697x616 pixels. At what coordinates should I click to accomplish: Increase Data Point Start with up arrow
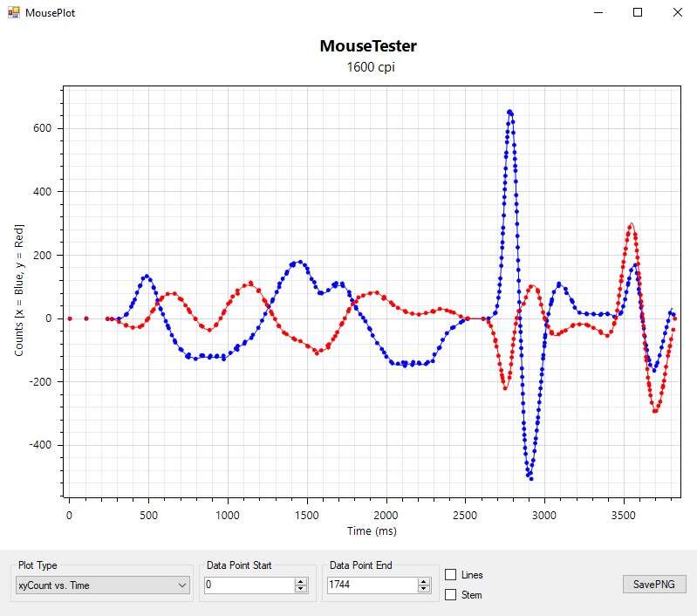301,582
